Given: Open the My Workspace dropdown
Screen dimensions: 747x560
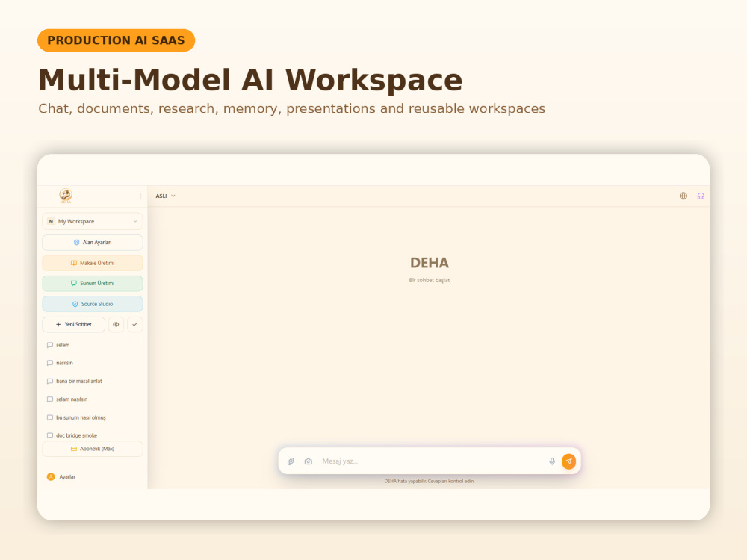Looking at the screenshot, I should coord(93,222).
